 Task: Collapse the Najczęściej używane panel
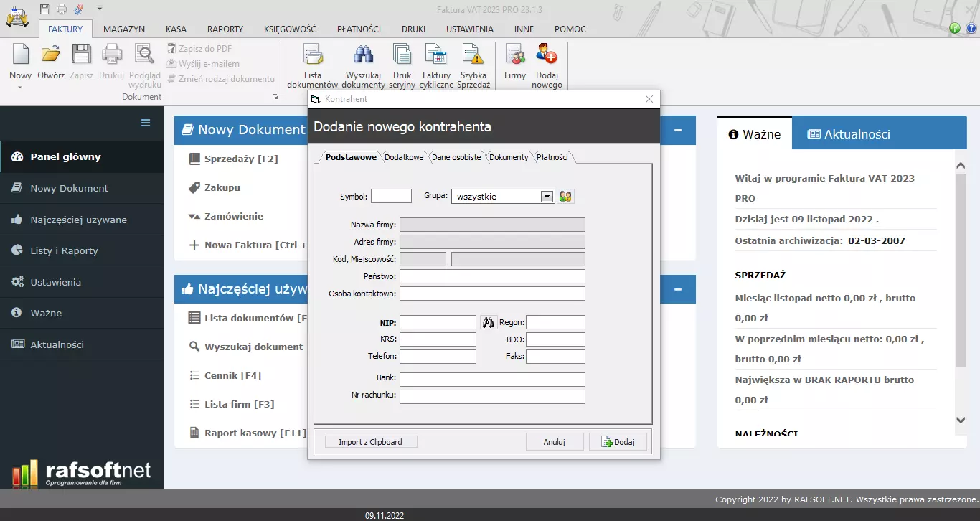[678, 289]
